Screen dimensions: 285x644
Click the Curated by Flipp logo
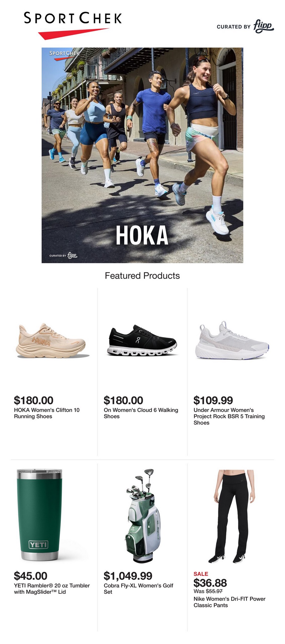click(245, 26)
